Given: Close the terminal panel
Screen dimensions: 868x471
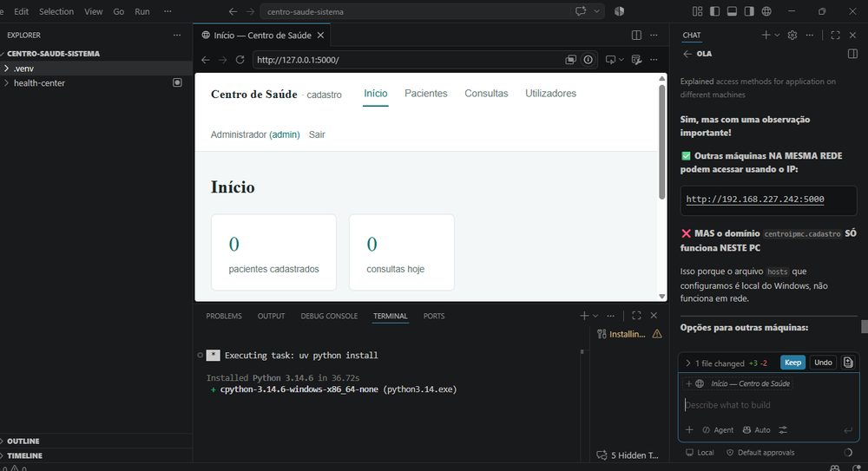Looking at the screenshot, I should point(654,316).
